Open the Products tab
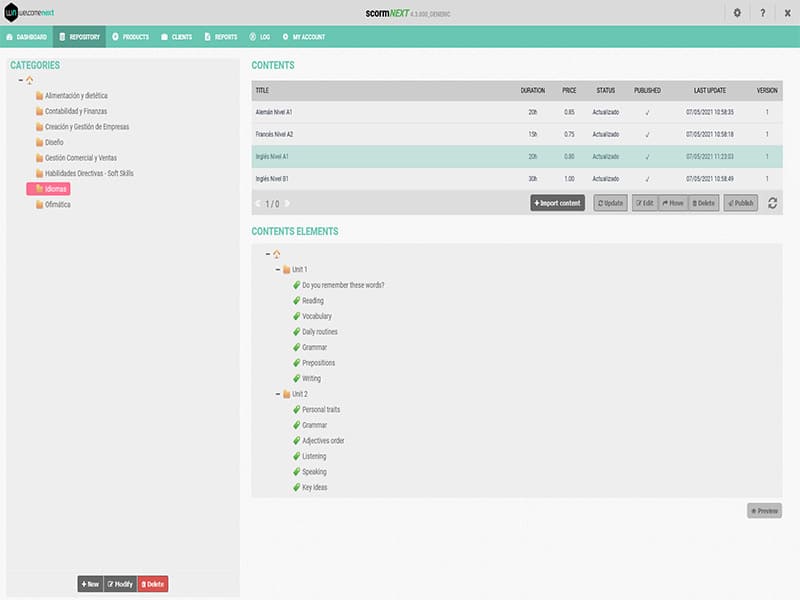The image size is (800, 600). (131, 37)
